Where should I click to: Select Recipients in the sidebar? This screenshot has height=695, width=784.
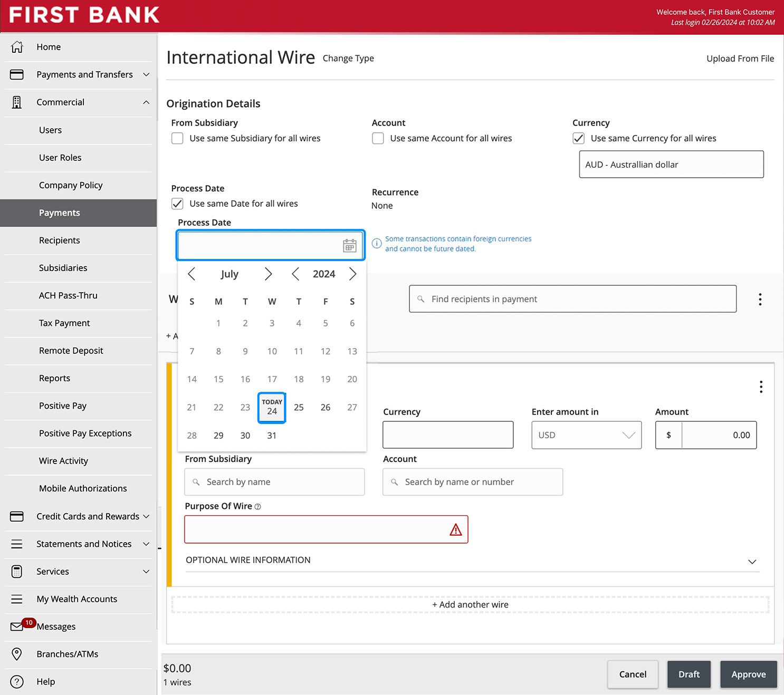[60, 240]
